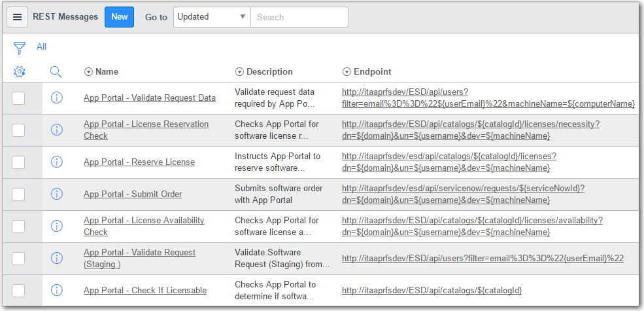Toggle the column search magnifier icon

(56, 72)
